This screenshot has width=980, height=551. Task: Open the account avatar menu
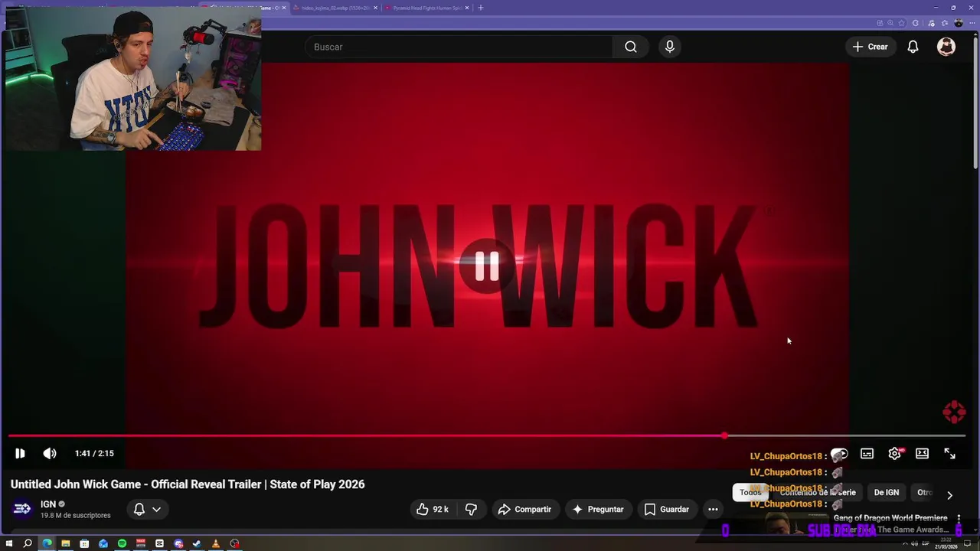946,47
